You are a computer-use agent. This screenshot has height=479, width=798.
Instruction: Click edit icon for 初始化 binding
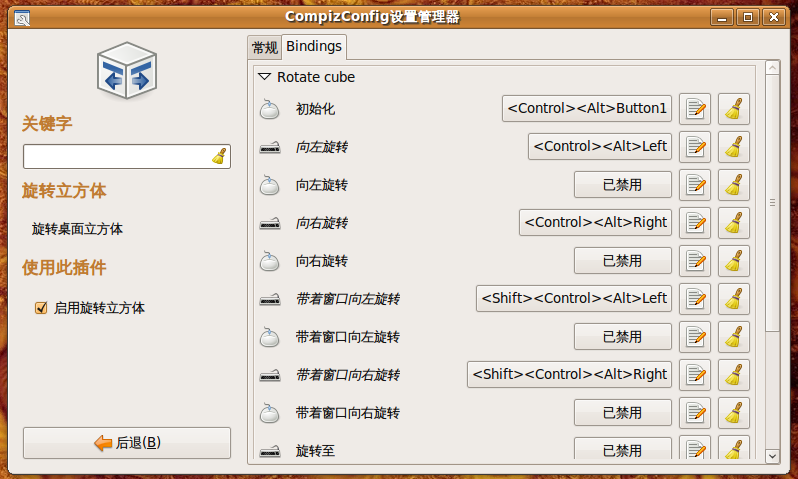695,108
